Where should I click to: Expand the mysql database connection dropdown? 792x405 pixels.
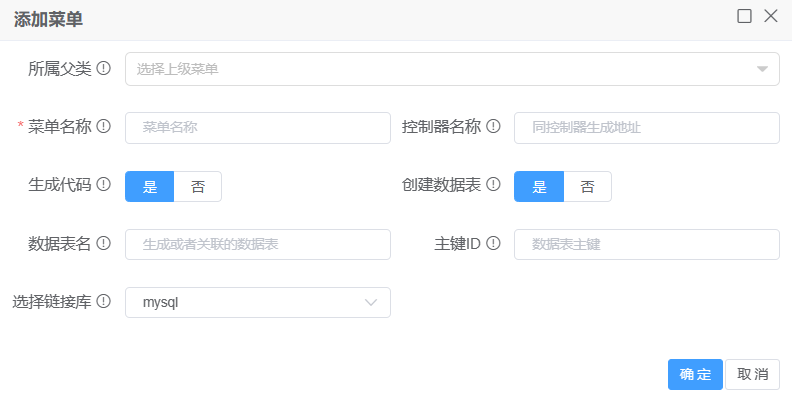(x=257, y=302)
